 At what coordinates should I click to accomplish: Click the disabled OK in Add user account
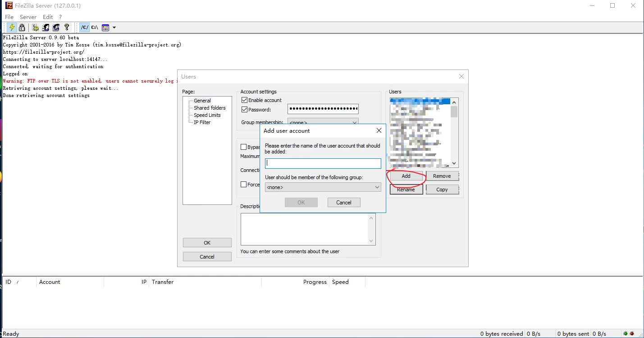click(301, 203)
